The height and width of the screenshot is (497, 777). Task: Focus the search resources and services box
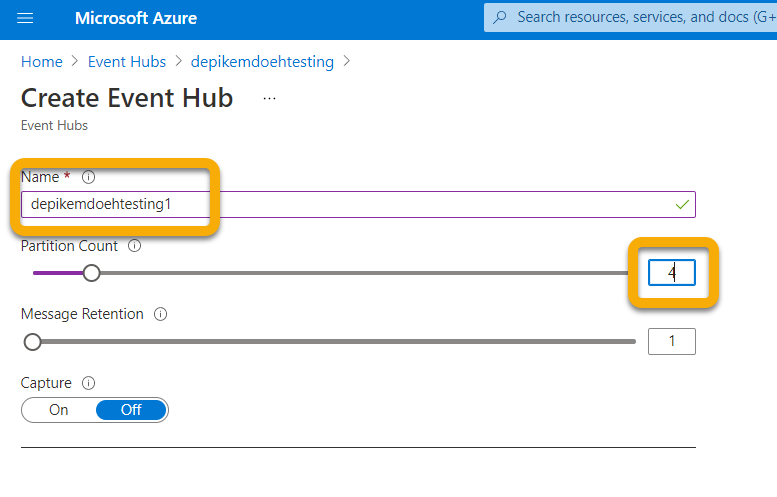640,17
